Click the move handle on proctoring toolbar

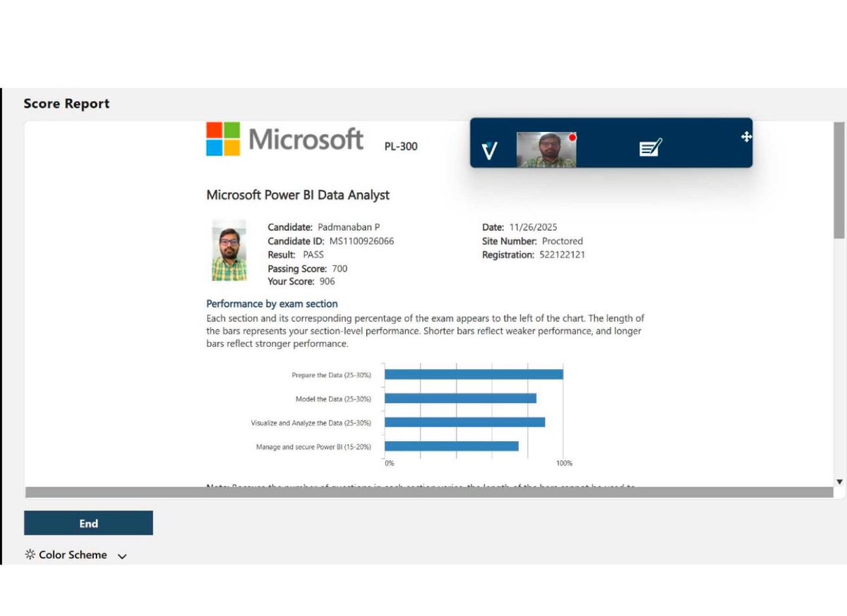(x=746, y=137)
